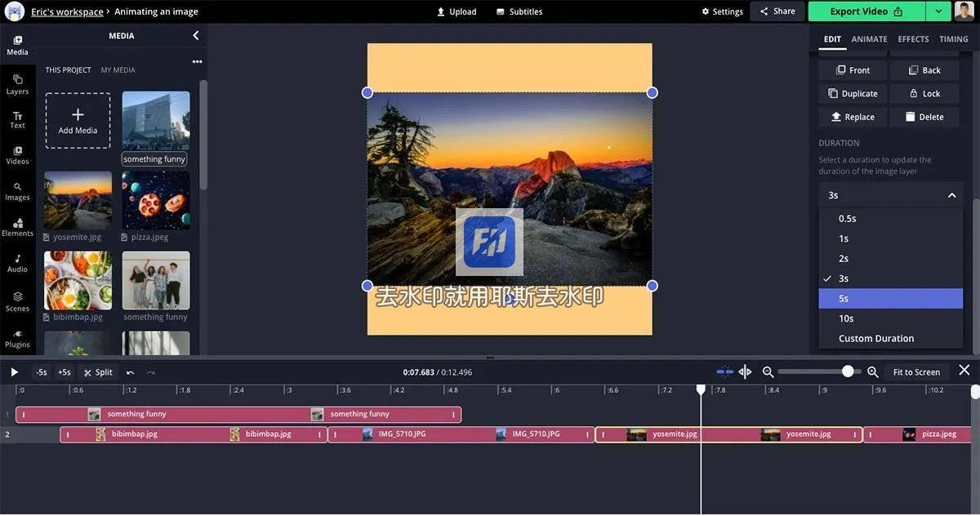
Task: Select MY MEDIA tab
Action: (x=118, y=70)
